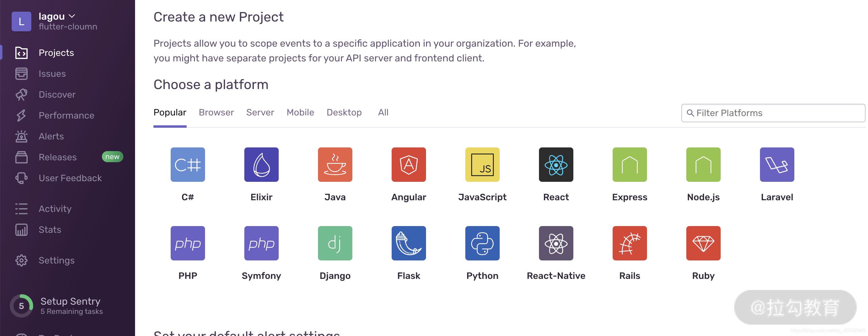Pick the Rails platform icon
This screenshot has width=868, height=336.
coord(630,243)
